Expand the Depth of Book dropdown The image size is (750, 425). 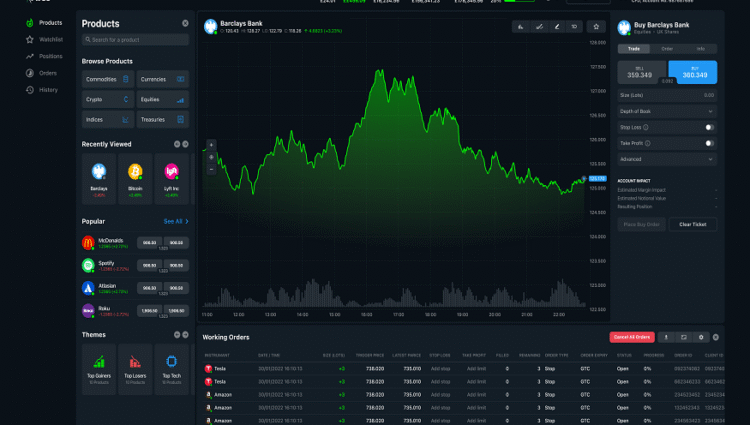[667, 111]
